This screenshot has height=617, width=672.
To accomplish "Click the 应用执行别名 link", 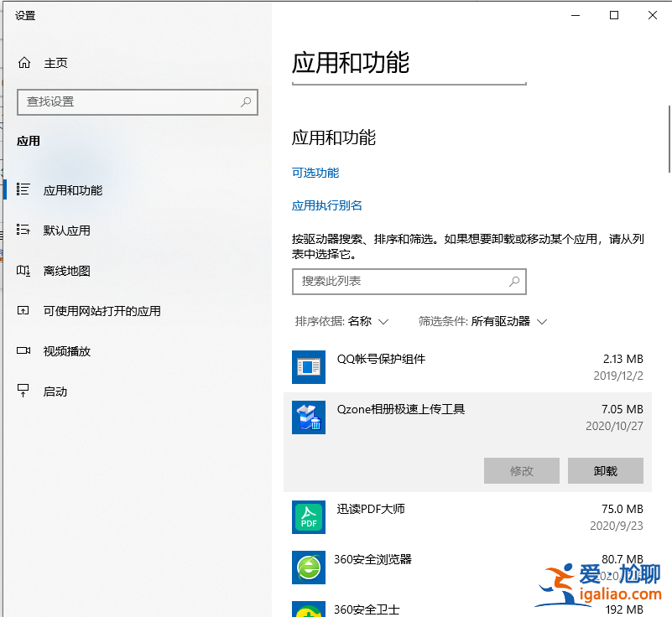I will tap(326, 204).
